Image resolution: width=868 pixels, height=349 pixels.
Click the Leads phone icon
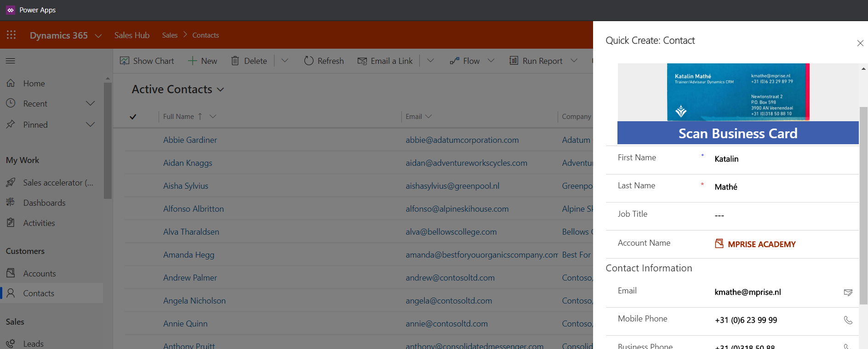tap(11, 343)
